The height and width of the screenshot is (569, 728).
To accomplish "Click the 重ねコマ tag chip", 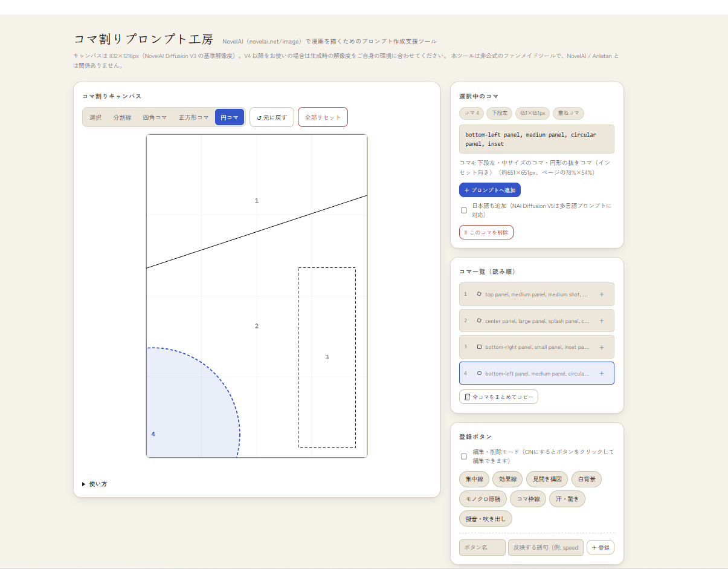I will coord(568,113).
